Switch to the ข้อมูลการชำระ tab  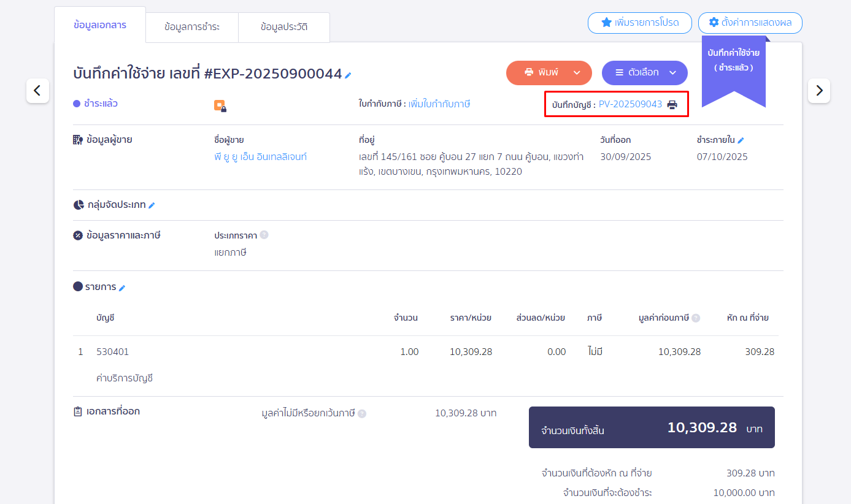tap(192, 27)
